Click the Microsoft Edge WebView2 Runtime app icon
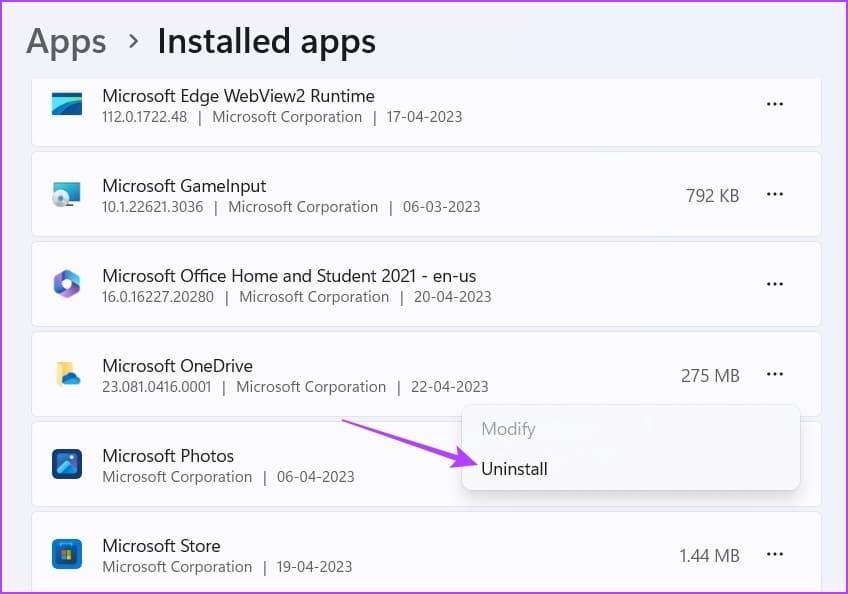848x594 pixels. [67, 104]
